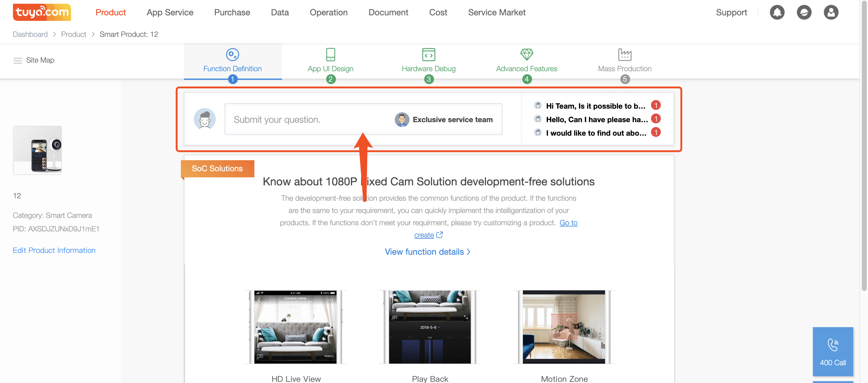The height and width of the screenshot is (383, 868).
Task: Click the Submit your question input field
Action: tap(363, 119)
